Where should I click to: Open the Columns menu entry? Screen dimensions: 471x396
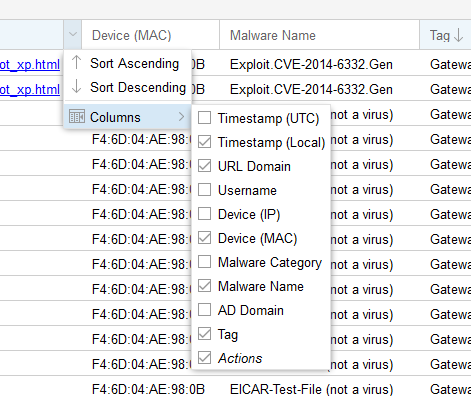127,117
